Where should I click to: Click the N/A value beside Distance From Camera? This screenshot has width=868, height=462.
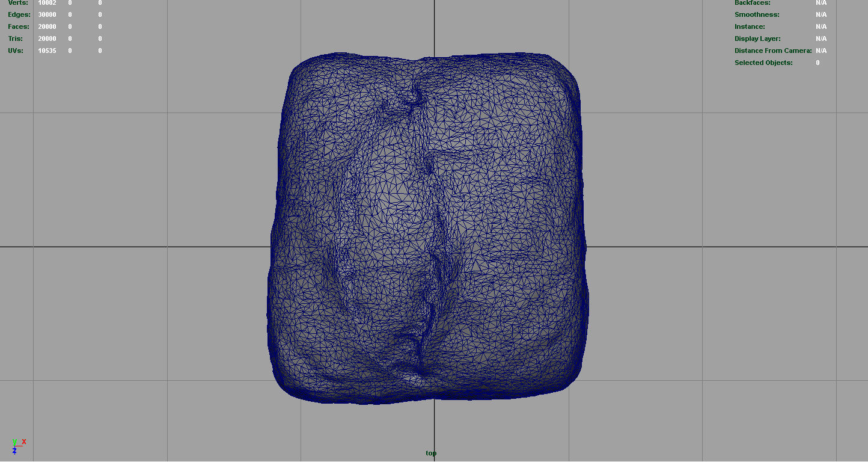point(821,51)
